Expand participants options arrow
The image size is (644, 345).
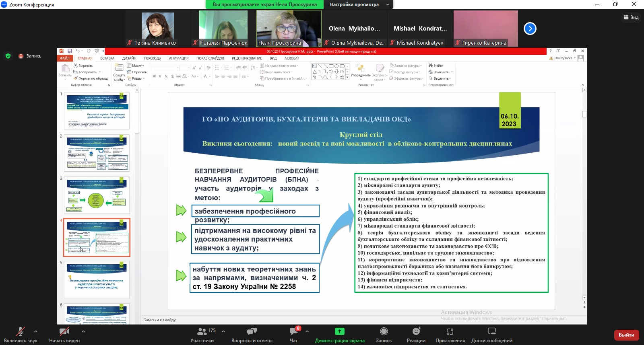click(x=223, y=331)
